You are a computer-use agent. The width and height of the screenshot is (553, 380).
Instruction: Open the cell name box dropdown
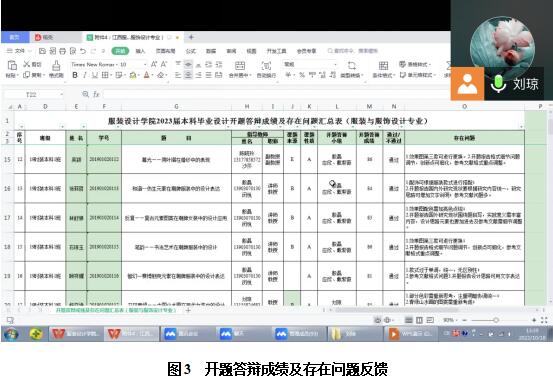click(61, 95)
